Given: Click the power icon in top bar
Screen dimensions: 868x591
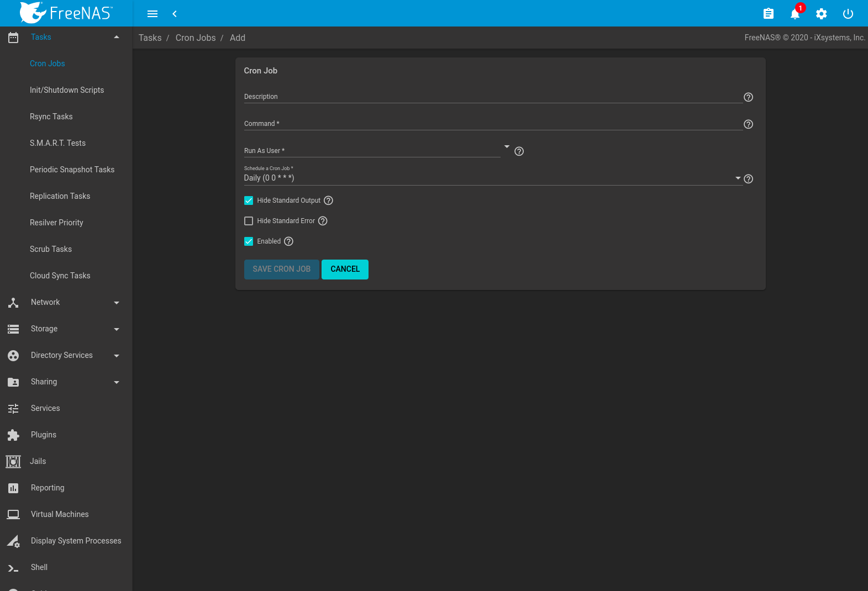Looking at the screenshot, I should (848, 14).
